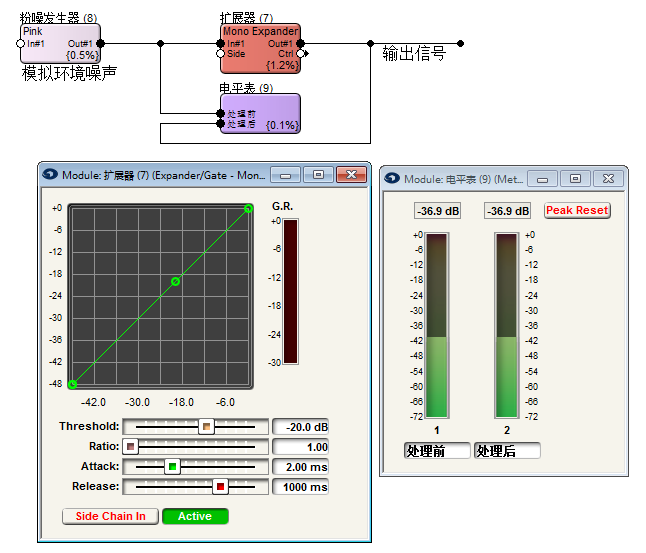Click the In#1 port on Mono Expander
This screenshot has height=553, width=646.
(220, 43)
